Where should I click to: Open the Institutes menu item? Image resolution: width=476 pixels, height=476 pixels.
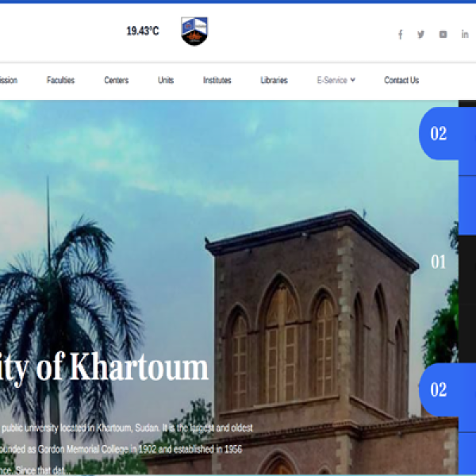(x=217, y=80)
